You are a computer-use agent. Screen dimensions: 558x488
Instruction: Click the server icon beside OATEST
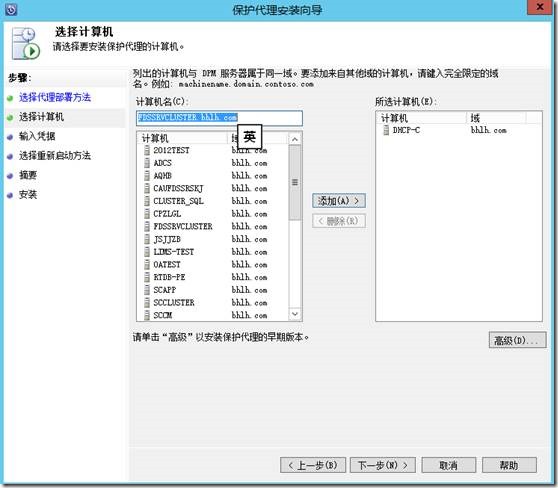pyautogui.click(x=147, y=264)
